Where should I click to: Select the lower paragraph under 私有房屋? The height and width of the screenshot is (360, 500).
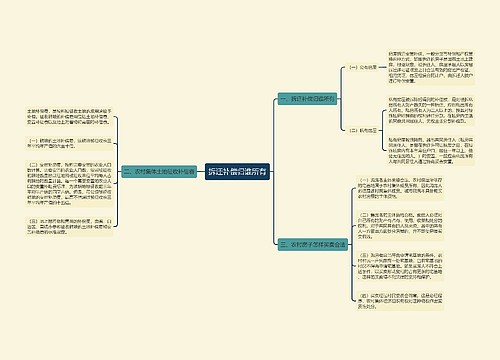pos(431,150)
